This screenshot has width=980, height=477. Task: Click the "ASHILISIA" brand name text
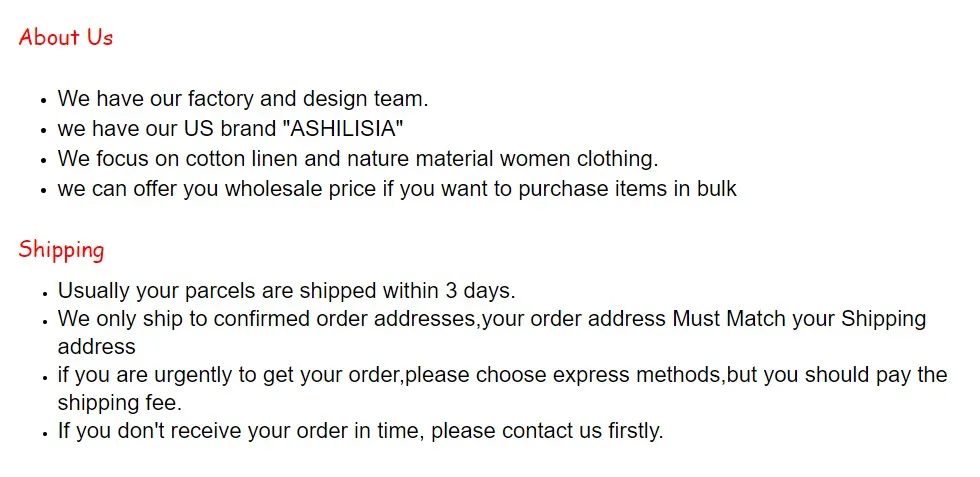pyautogui.click(x=343, y=129)
